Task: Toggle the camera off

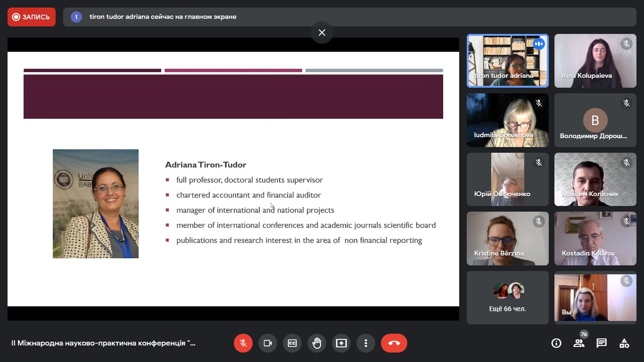Action: coord(268,343)
